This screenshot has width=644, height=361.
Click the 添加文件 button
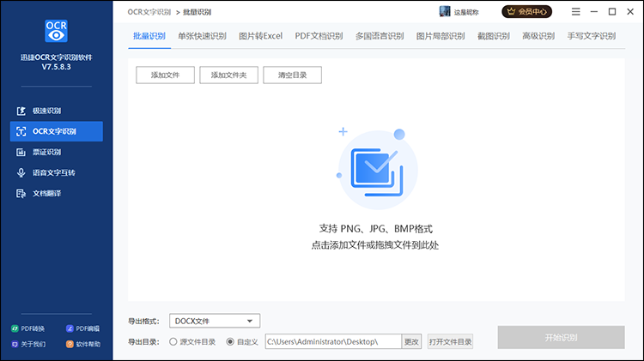(165, 75)
